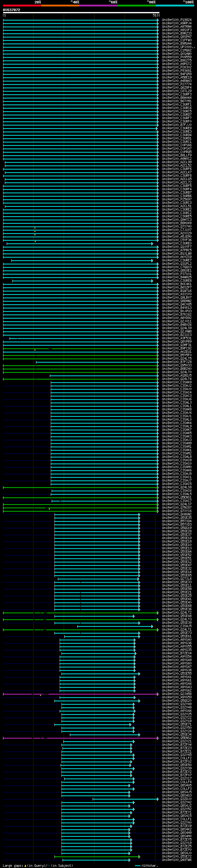The image size is (197, 868).
Task: Open hit UniRef100_C1FFW3
Action: point(176,40)
